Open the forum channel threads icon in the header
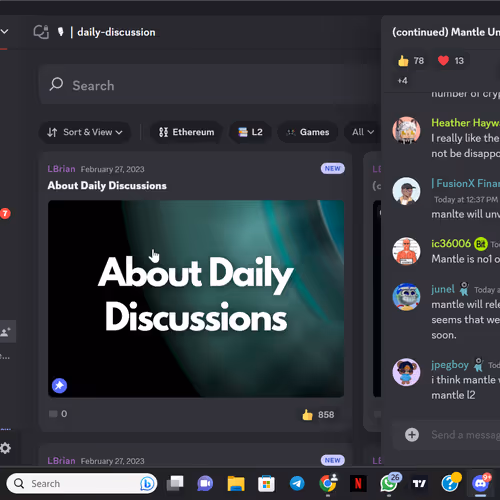Image resolution: width=500 pixels, height=500 pixels. point(41,32)
